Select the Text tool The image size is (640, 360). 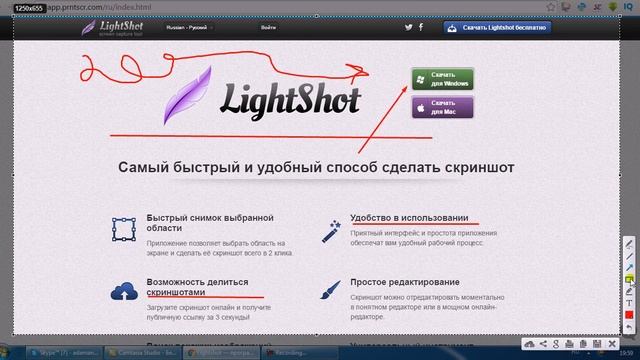pos(629,303)
